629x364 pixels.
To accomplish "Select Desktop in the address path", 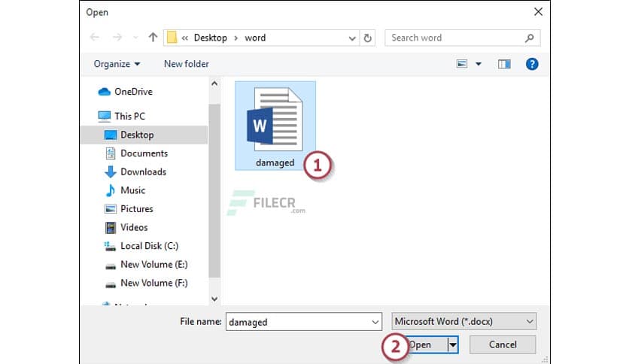I will pyautogui.click(x=210, y=38).
